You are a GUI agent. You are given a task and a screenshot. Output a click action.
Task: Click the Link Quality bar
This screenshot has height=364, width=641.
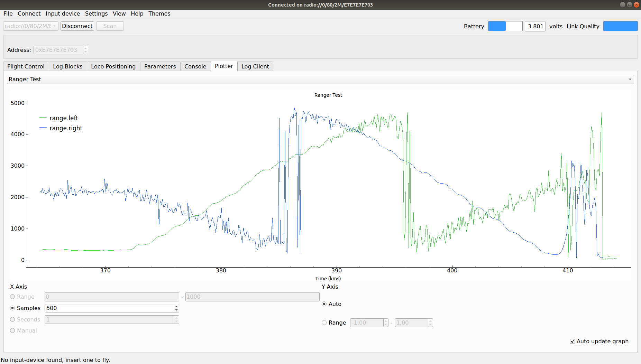click(x=620, y=26)
